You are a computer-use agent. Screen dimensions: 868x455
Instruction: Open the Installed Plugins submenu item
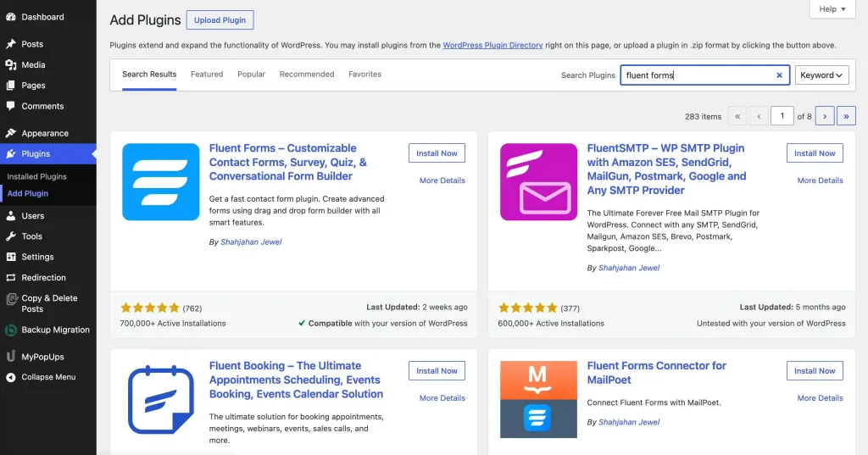[x=36, y=176]
